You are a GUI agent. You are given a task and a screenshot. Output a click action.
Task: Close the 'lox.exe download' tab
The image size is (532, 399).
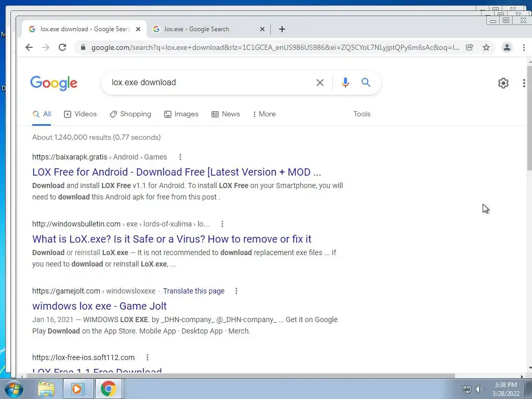(x=138, y=29)
